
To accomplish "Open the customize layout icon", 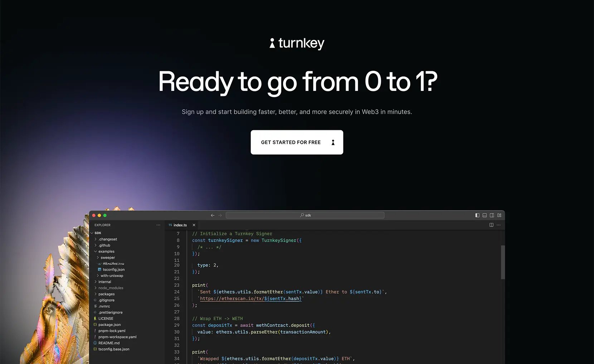I will coord(499,215).
